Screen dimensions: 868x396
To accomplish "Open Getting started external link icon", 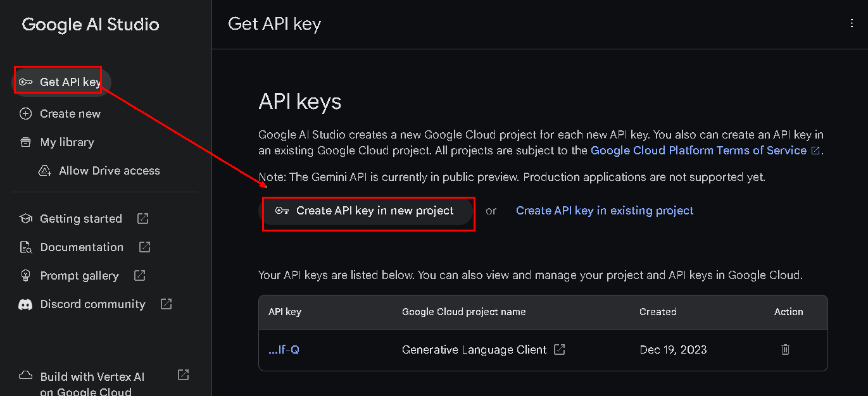I will (x=143, y=219).
